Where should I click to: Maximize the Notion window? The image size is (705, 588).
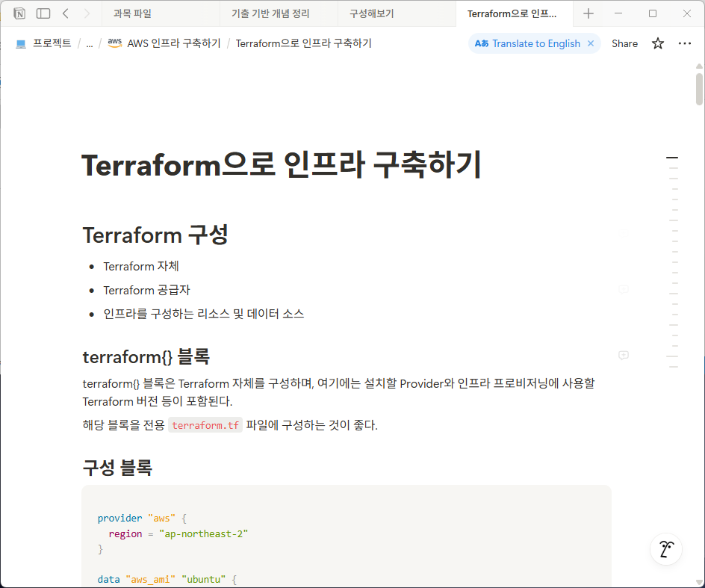point(653,13)
